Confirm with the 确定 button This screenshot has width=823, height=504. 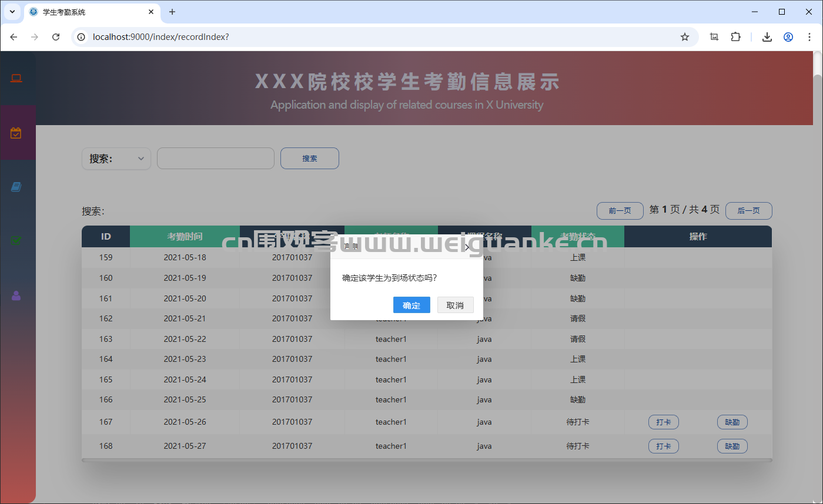click(411, 305)
